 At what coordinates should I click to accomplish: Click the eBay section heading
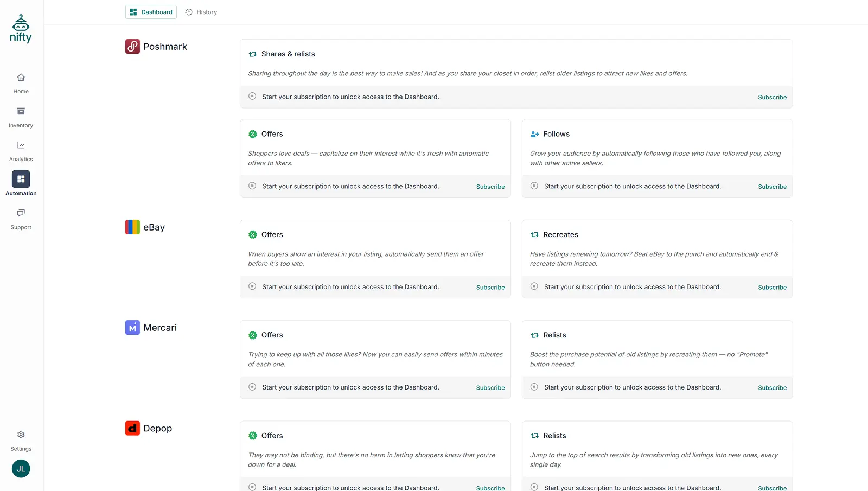click(x=154, y=227)
